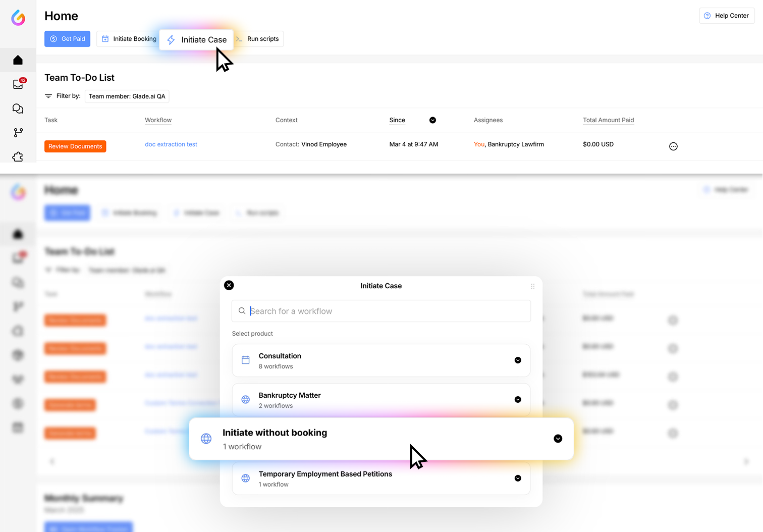Expand Initiate without booking product
The image size is (763, 532).
click(558, 439)
